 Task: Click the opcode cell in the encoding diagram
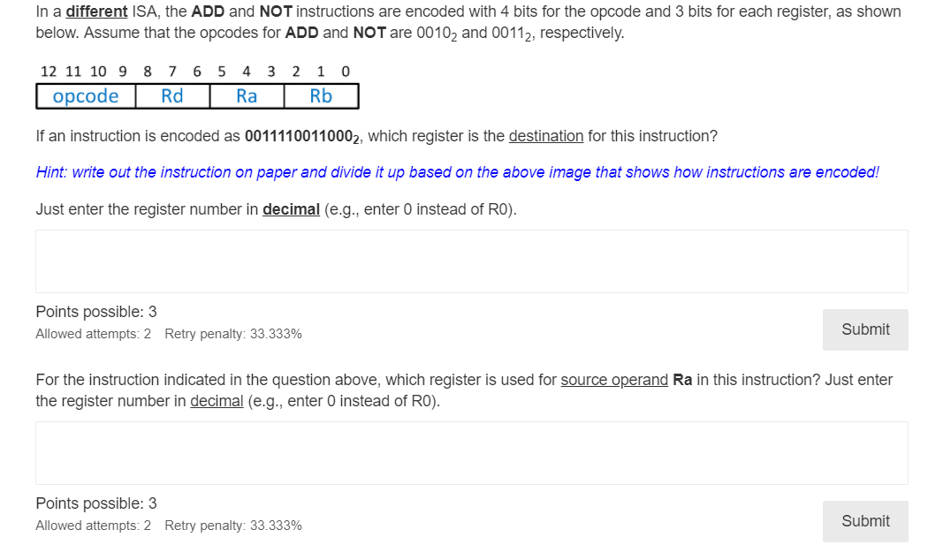pos(85,95)
